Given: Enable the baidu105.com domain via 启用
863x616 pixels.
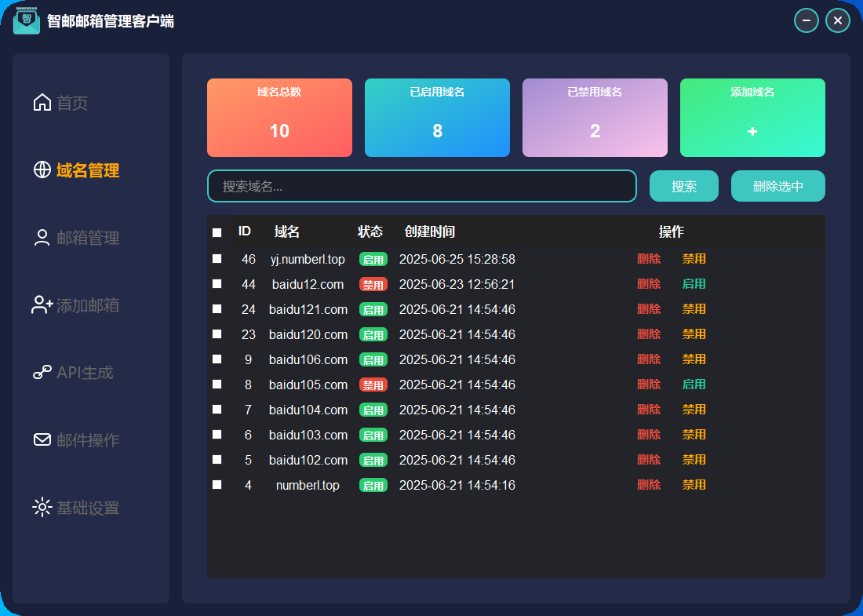Looking at the screenshot, I should click(694, 385).
